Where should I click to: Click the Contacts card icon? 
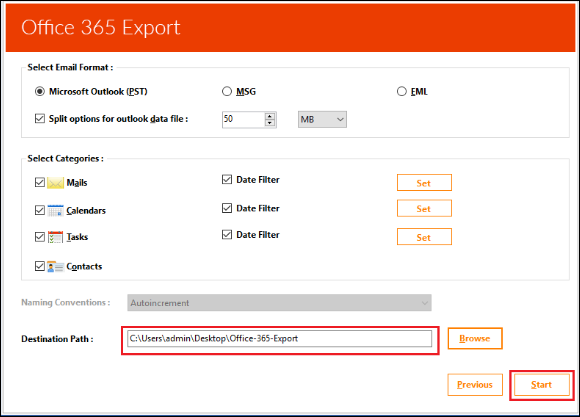pos(55,266)
